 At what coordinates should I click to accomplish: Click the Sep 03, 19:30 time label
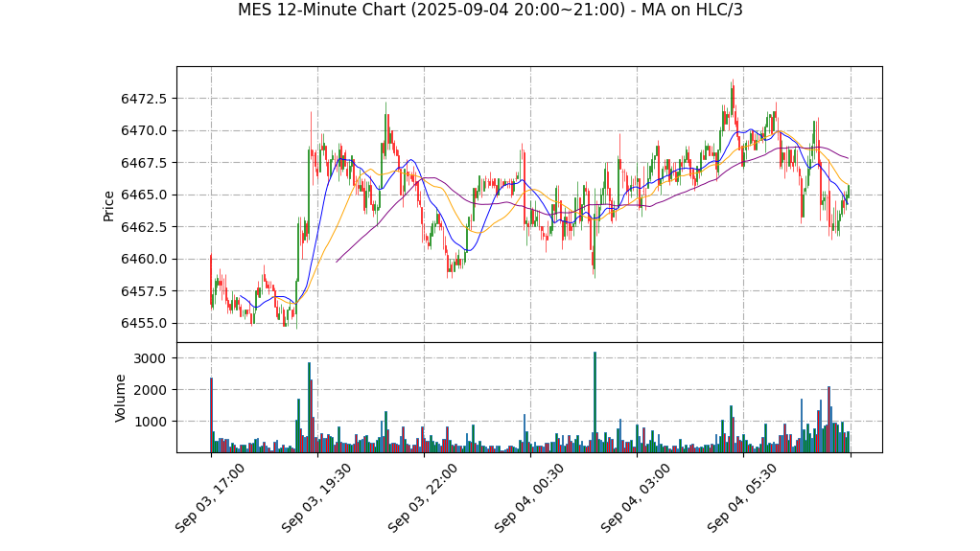pyautogui.click(x=315, y=498)
